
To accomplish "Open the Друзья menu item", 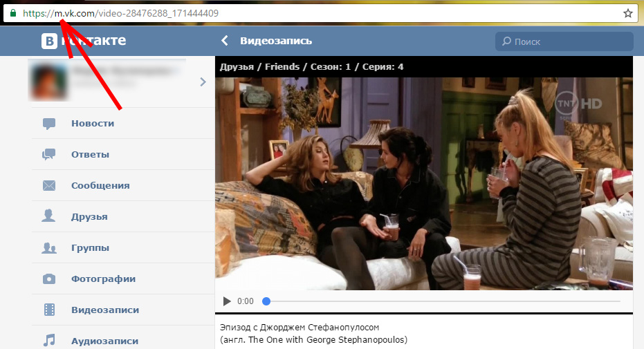I will tap(89, 217).
